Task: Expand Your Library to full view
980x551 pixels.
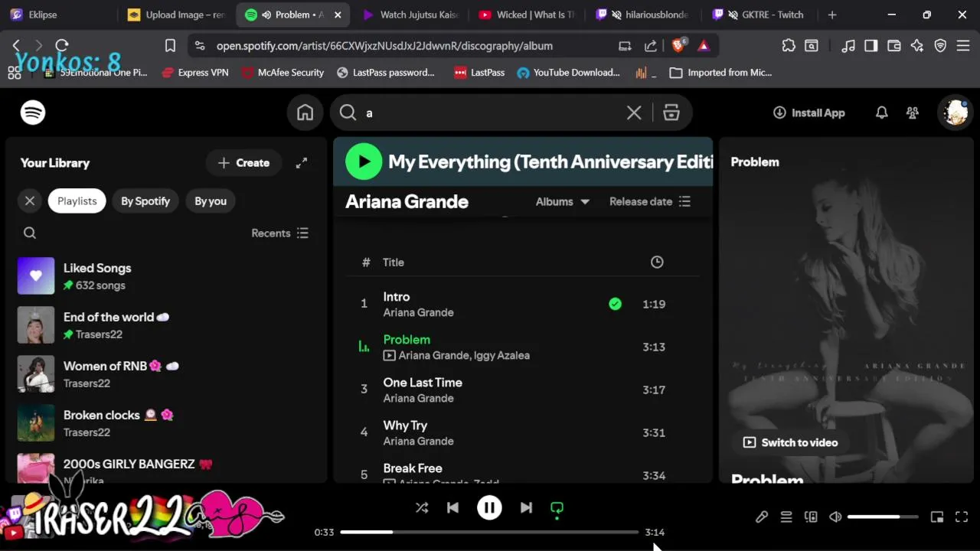Action: (x=302, y=163)
